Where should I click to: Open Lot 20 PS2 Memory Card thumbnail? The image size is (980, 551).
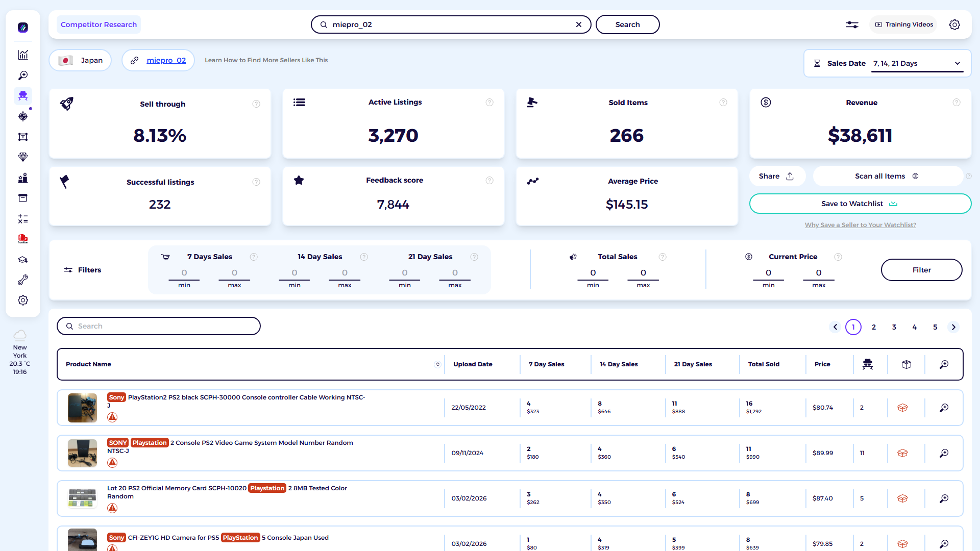[x=82, y=498]
